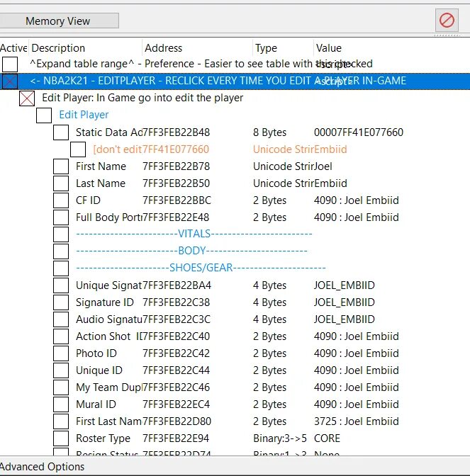Expand the SHOES/GEAR section checkbox
This screenshot has width=470, height=476.
[61, 268]
